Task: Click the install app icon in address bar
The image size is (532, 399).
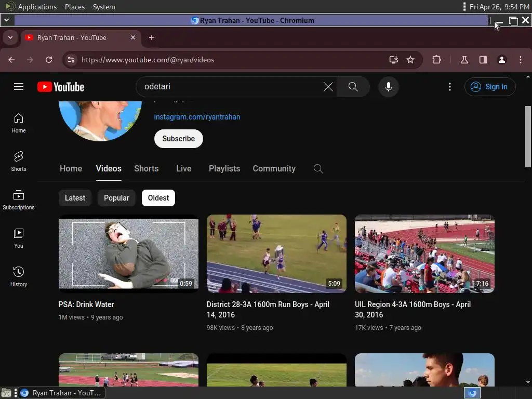Action: click(x=394, y=60)
